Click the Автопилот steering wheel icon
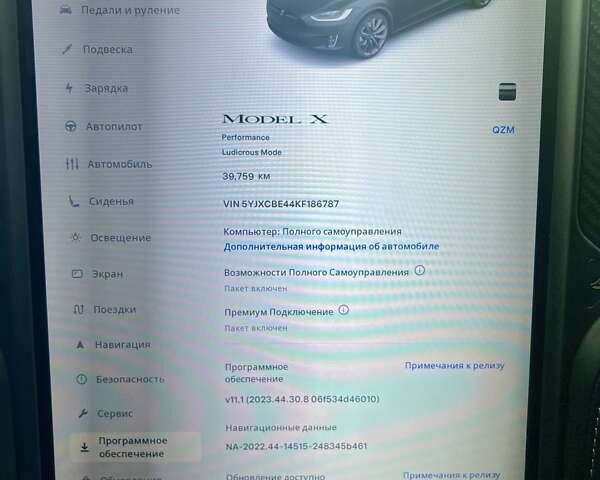 [x=70, y=127]
